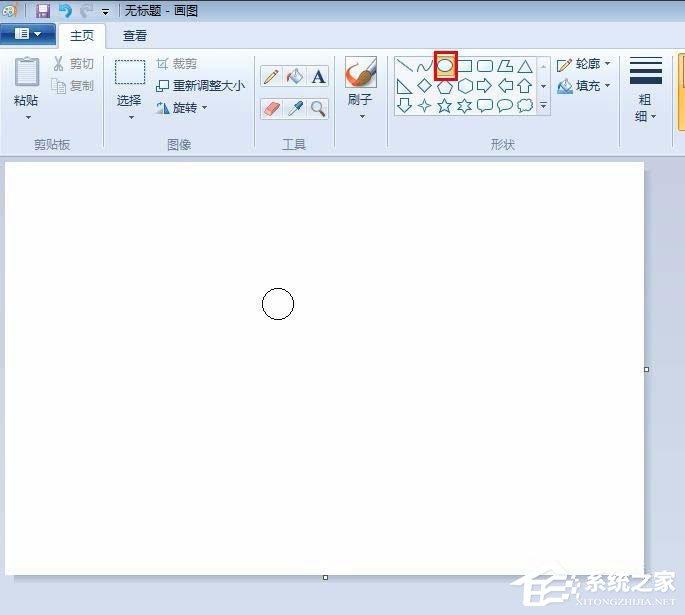The width and height of the screenshot is (685, 615).
Task: Choose the five-point star shape
Action: (x=444, y=106)
